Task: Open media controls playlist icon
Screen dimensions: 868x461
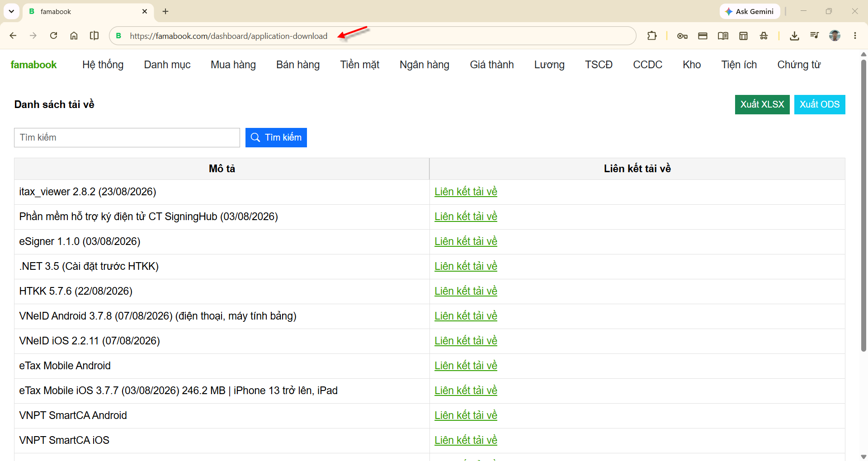Action: click(815, 36)
